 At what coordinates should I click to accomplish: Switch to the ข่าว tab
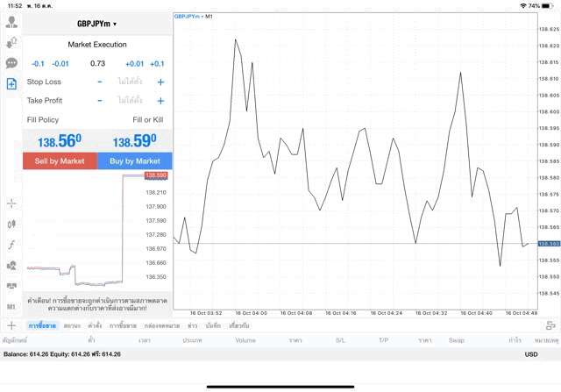pos(192,325)
